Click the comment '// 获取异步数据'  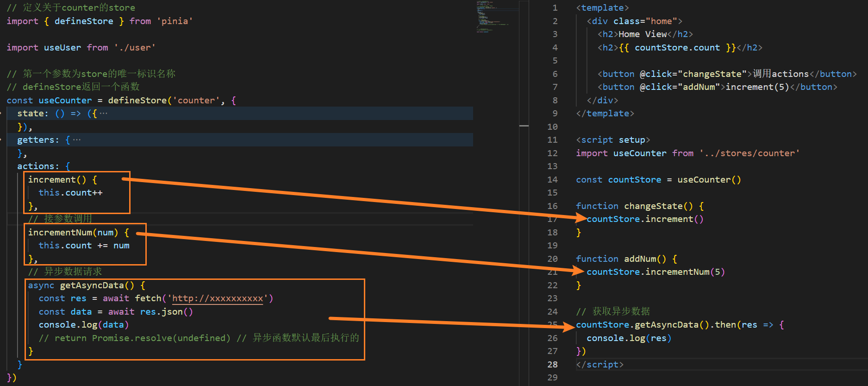point(613,311)
